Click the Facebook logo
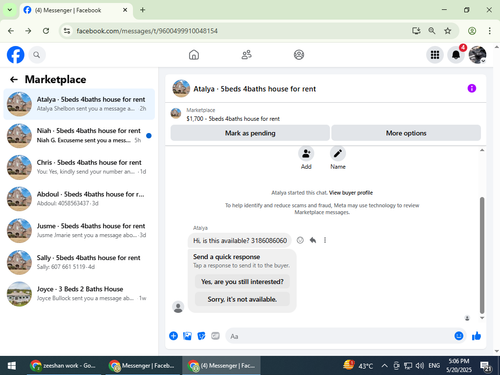 coord(16,55)
